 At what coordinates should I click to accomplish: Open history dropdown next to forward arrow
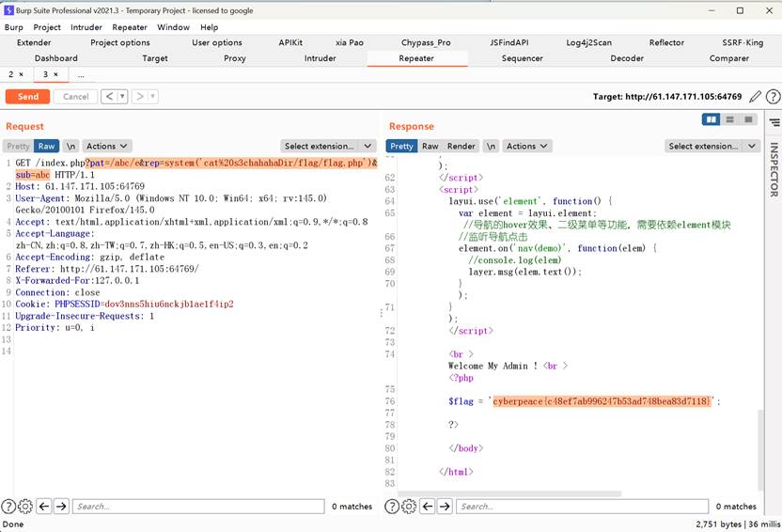[x=153, y=96]
